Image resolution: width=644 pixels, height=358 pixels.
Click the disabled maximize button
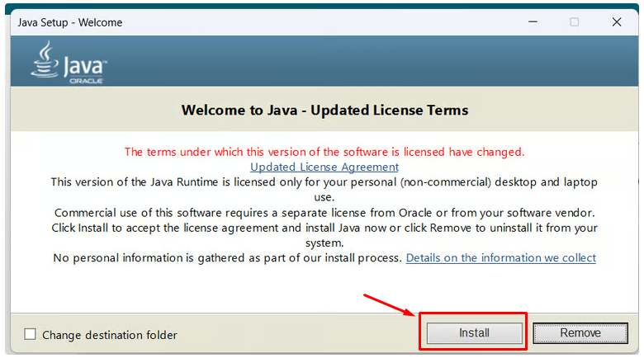tap(574, 21)
